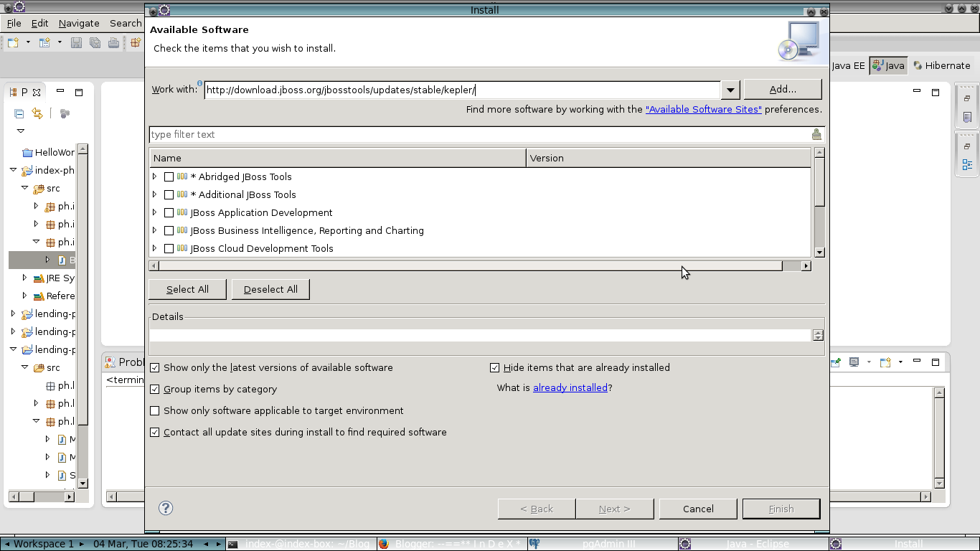Toggle Link with Editor icon in Package Explorer
This screenshot has height=551, width=980.
point(37,113)
